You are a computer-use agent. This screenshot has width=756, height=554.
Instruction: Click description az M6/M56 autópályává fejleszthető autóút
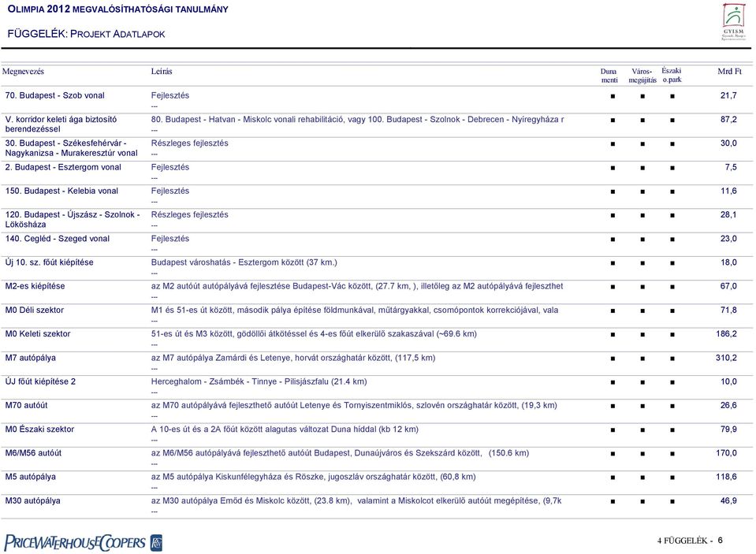point(340,453)
